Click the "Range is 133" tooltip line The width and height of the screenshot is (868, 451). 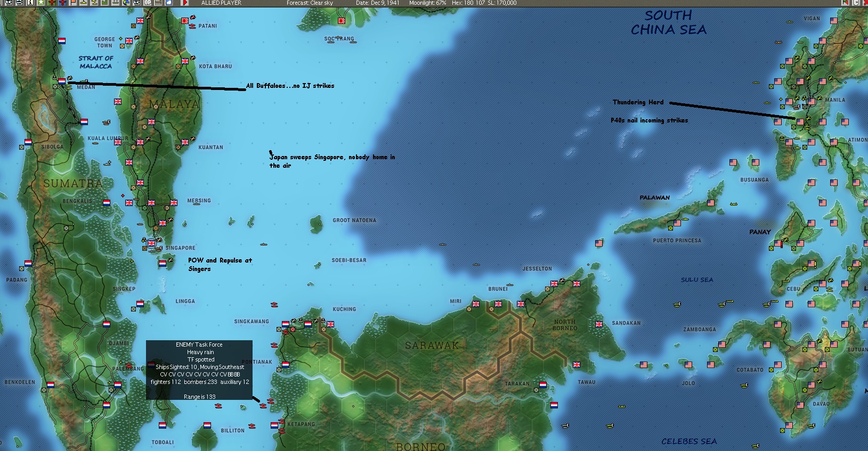200,397
